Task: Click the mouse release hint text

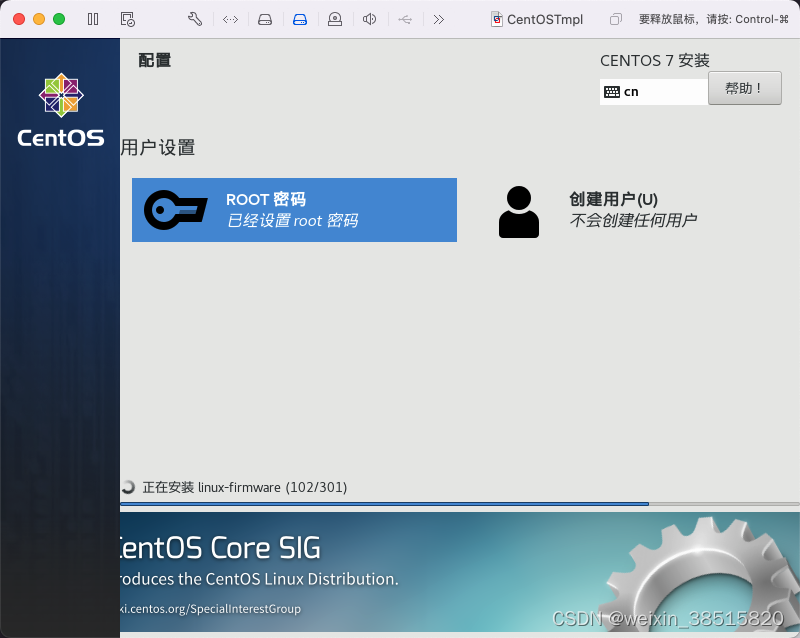Action: pos(714,19)
